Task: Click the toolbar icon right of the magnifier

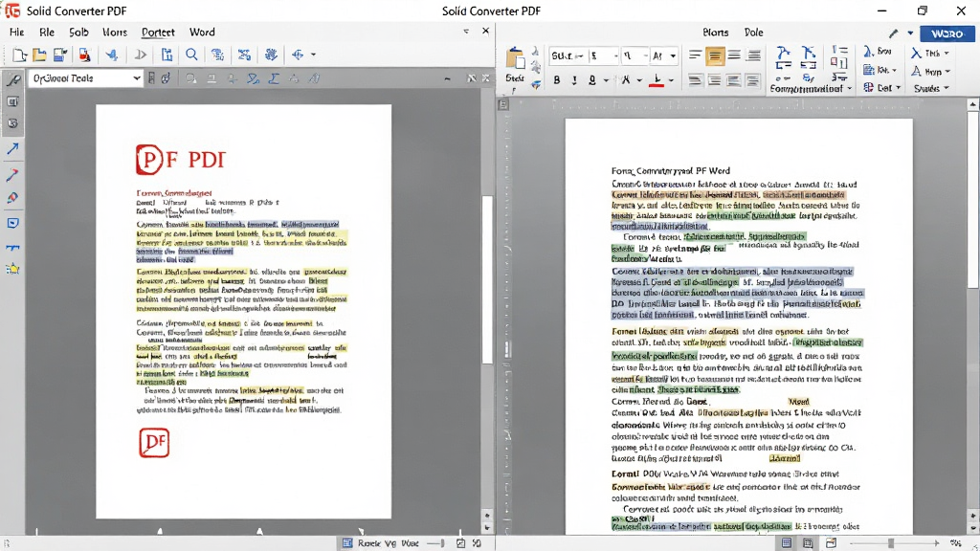Action: click(x=217, y=55)
